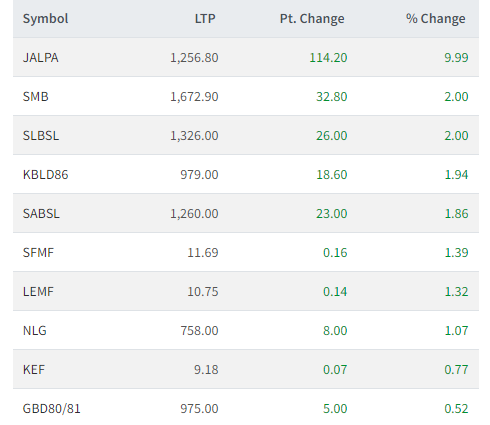Click SMB's point change 32.80
Image resolution: width=490 pixels, height=425 pixels.
coord(332,97)
